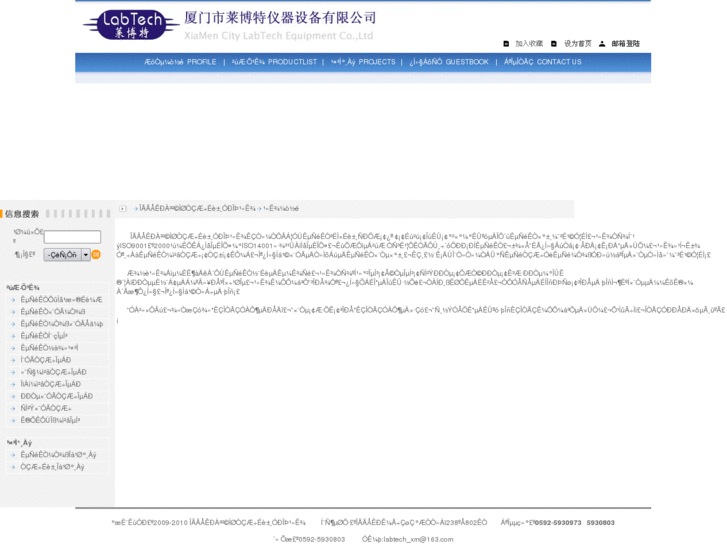The image size is (727, 545).
Task: Click the arrow icon of the last projects entry
Action: click(x=13, y=467)
